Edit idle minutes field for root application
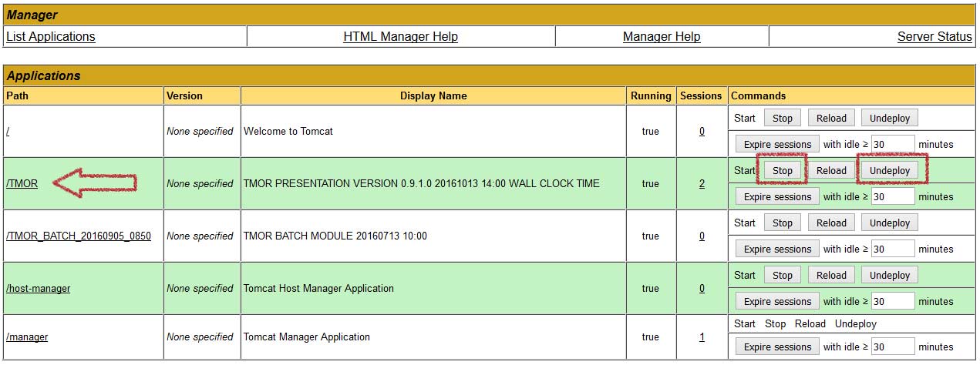 (893, 144)
